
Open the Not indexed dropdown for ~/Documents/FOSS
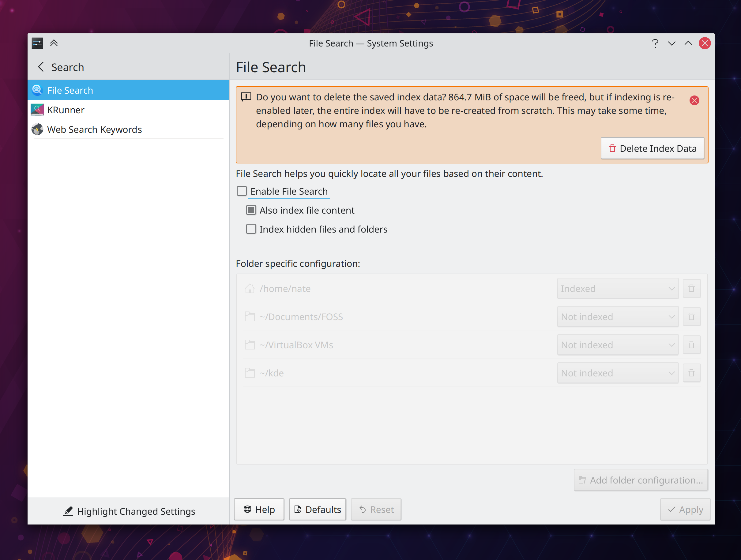[x=617, y=317]
